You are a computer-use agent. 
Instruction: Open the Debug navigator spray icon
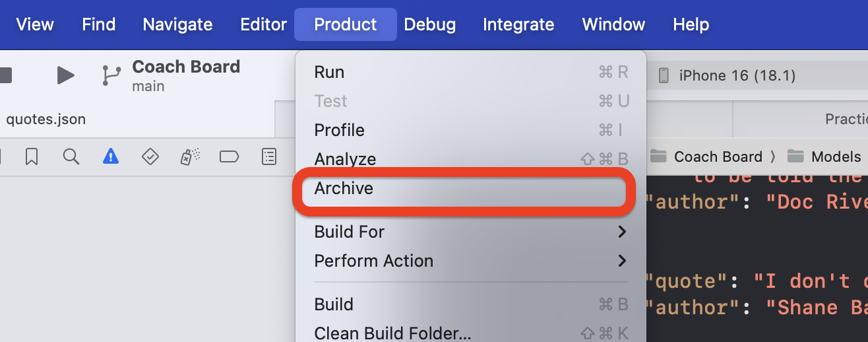[190, 156]
